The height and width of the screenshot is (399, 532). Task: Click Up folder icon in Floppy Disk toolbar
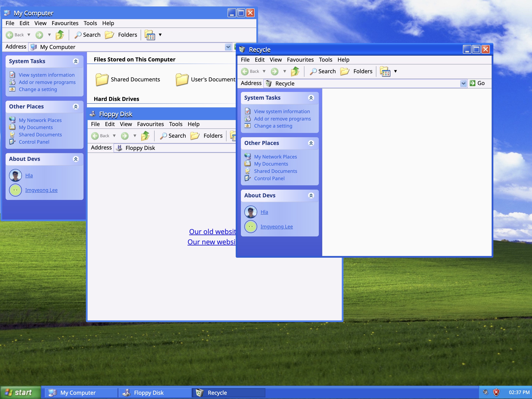coord(145,136)
